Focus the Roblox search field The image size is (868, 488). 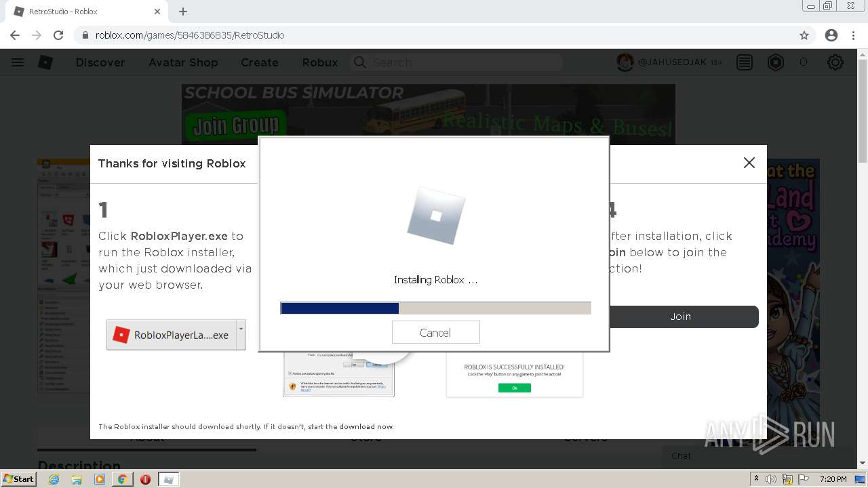(x=457, y=62)
